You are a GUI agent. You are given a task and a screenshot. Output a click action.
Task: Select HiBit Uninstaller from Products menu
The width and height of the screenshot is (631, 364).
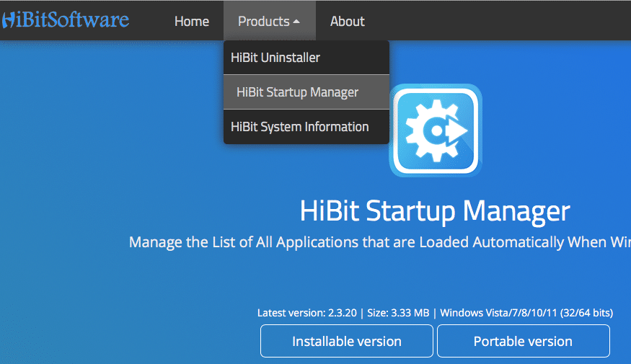[306, 58]
